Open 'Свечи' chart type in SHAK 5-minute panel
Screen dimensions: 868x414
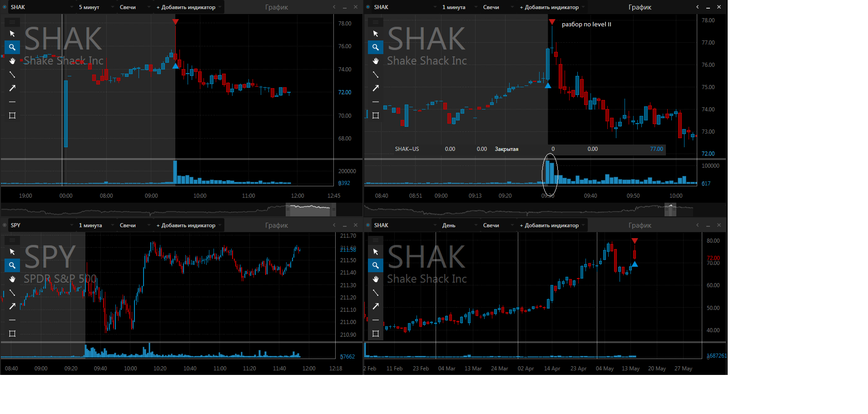[134, 7]
